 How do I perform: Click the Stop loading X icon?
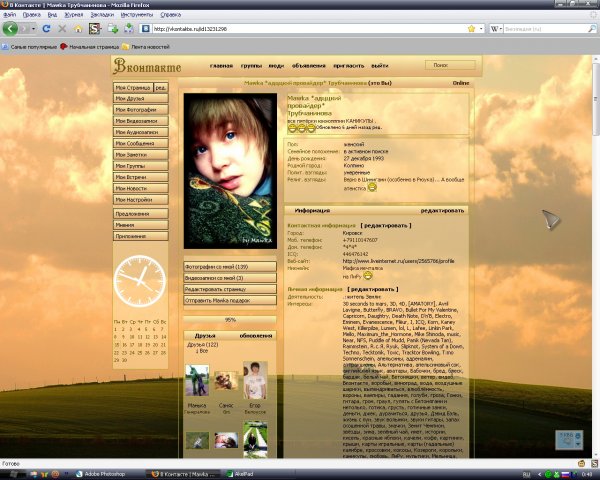62,29
